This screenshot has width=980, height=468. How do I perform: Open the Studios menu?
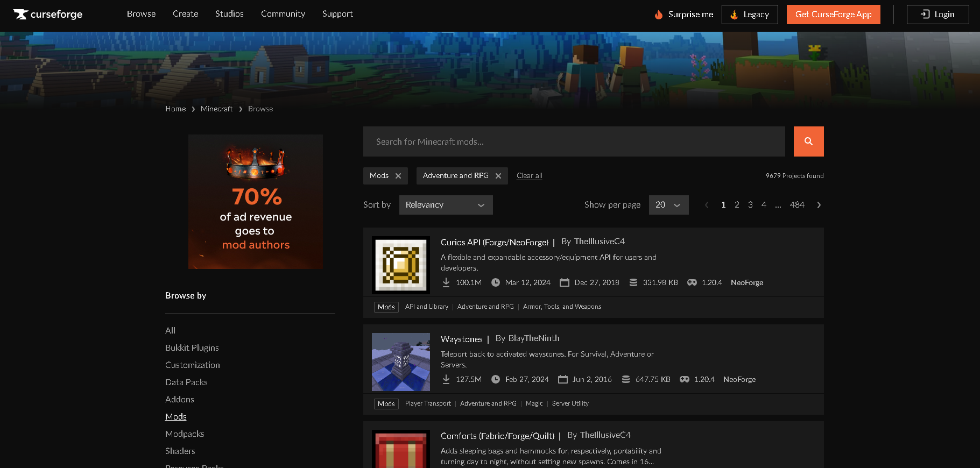point(230,14)
